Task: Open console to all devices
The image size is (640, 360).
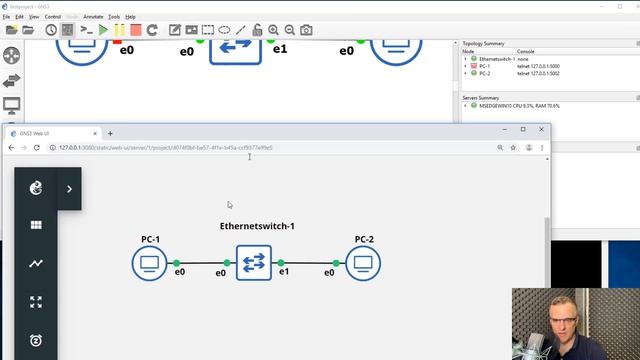Action: (86, 30)
